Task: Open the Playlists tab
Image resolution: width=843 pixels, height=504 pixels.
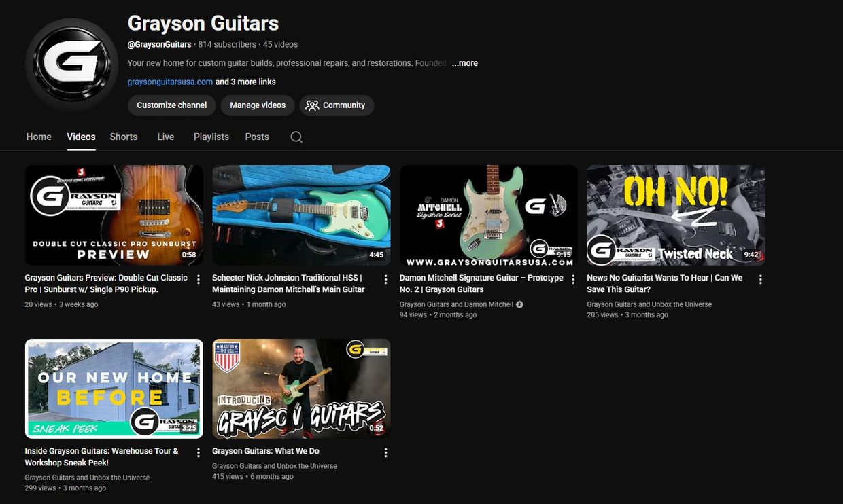Action: [211, 137]
